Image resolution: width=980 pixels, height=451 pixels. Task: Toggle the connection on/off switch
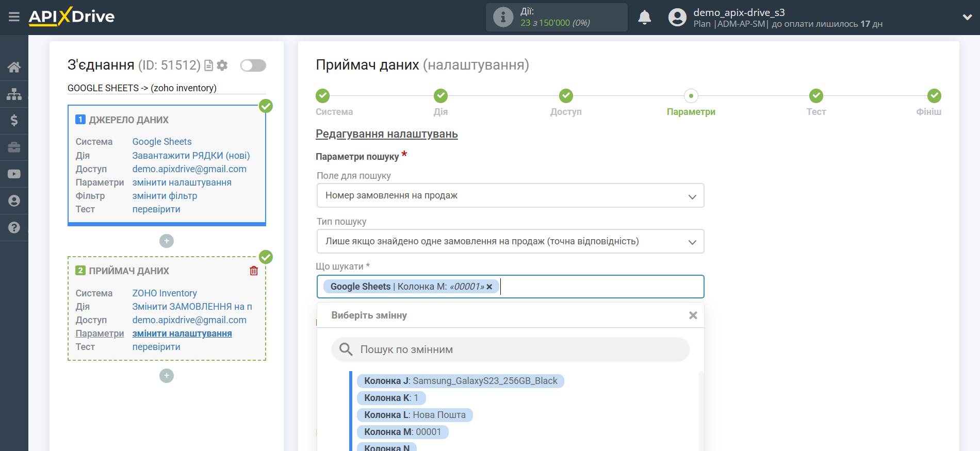click(x=253, y=65)
